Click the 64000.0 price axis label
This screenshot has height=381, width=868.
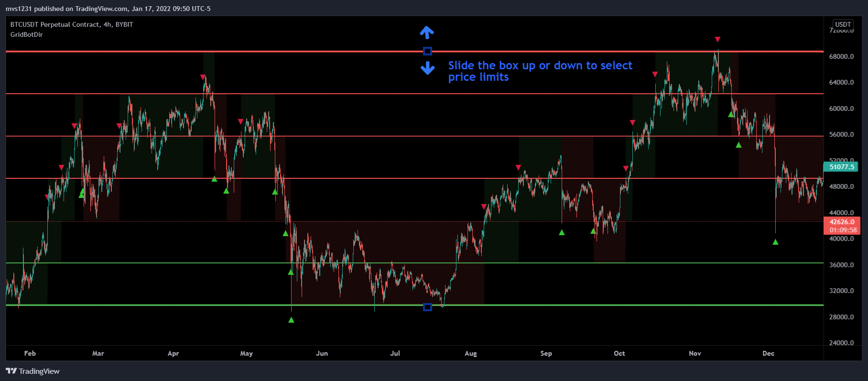[x=842, y=82]
